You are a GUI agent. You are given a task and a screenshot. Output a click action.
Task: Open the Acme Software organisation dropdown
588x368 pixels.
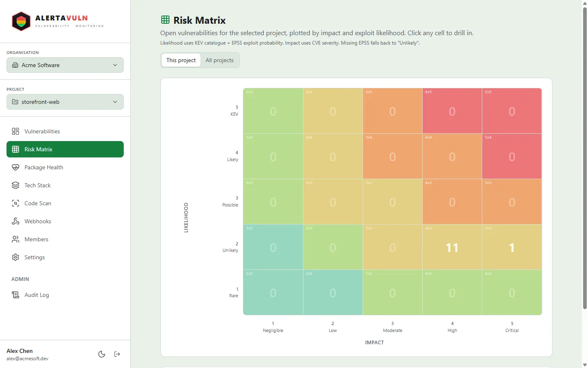[65, 65]
